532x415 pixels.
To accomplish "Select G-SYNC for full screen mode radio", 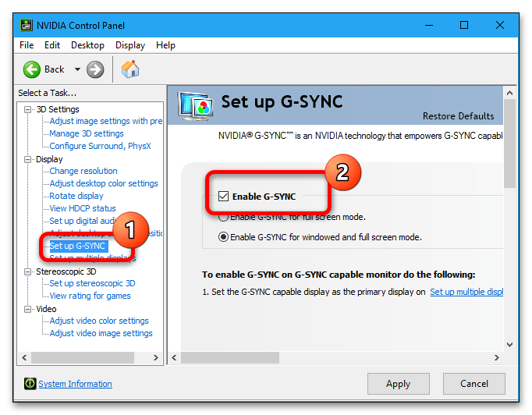I will click(x=223, y=217).
